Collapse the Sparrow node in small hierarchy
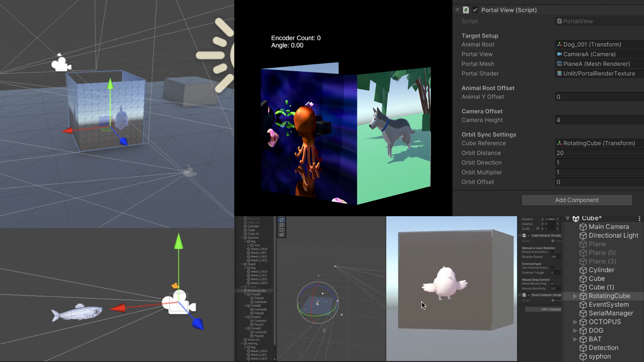 242,238
